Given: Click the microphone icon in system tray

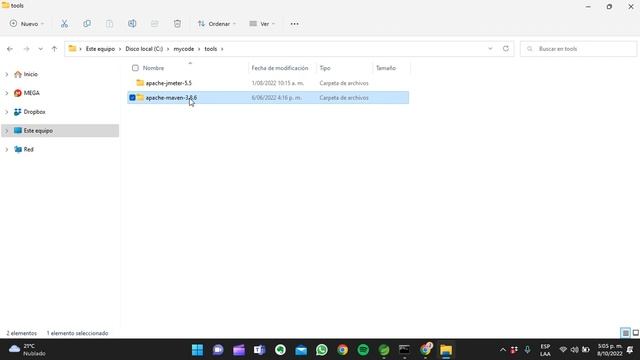Looking at the screenshot, I should point(527,350).
